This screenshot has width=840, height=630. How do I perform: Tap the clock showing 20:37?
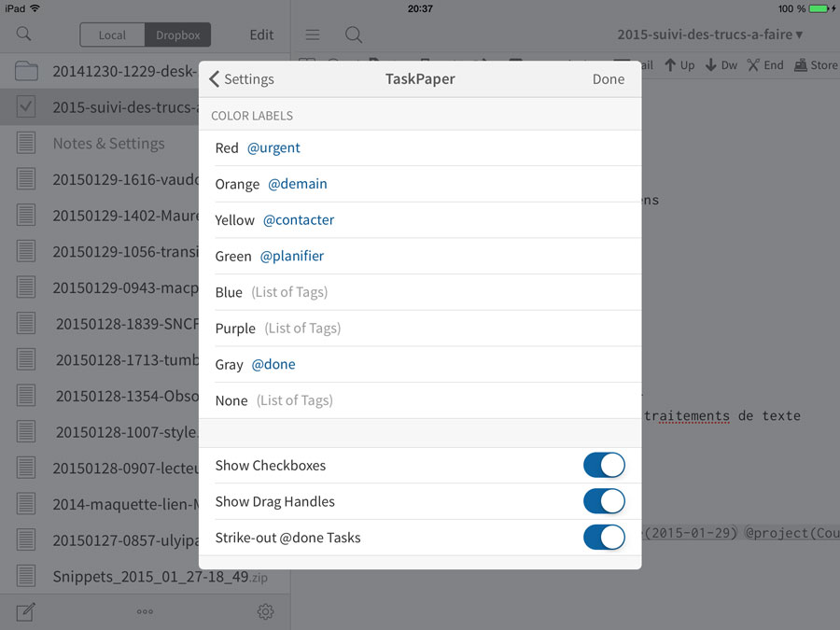420,8
